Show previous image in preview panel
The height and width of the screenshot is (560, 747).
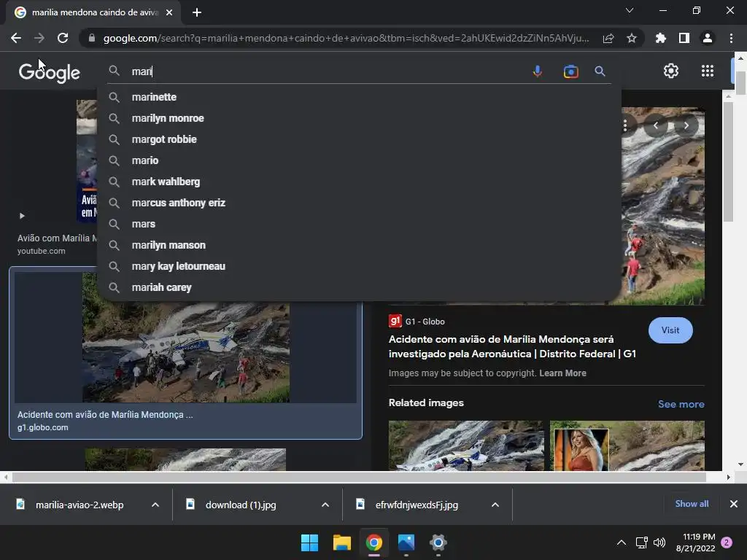click(x=656, y=125)
